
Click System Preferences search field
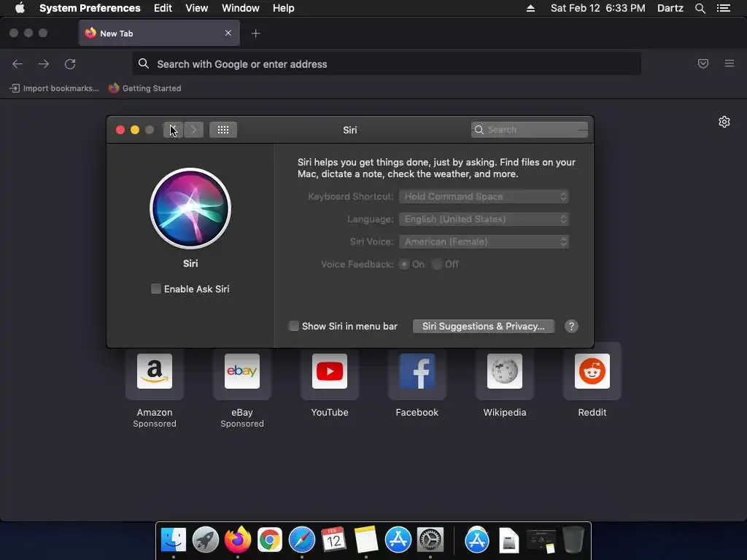tap(530, 130)
